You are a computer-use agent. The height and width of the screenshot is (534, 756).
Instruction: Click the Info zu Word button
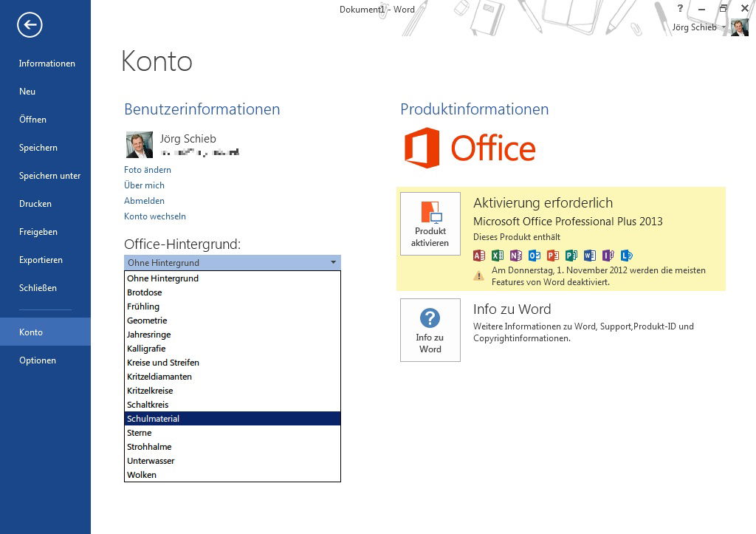click(430, 330)
